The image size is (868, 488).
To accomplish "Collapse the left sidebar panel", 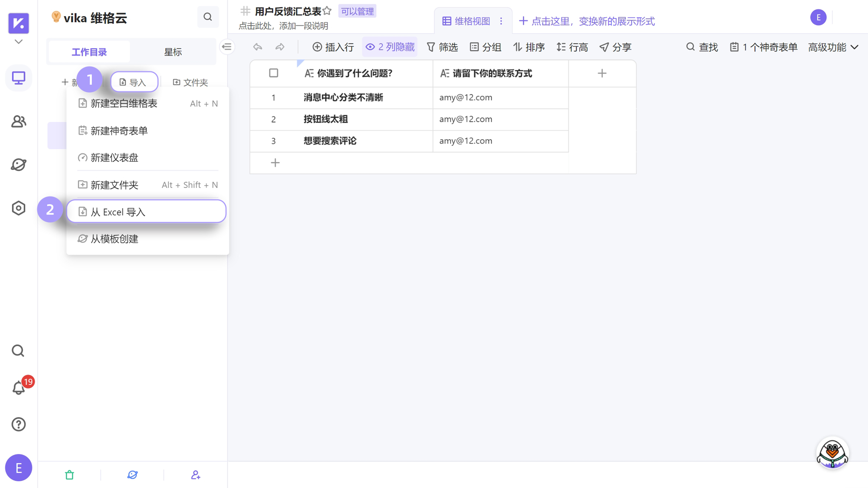I will (x=227, y=47).
